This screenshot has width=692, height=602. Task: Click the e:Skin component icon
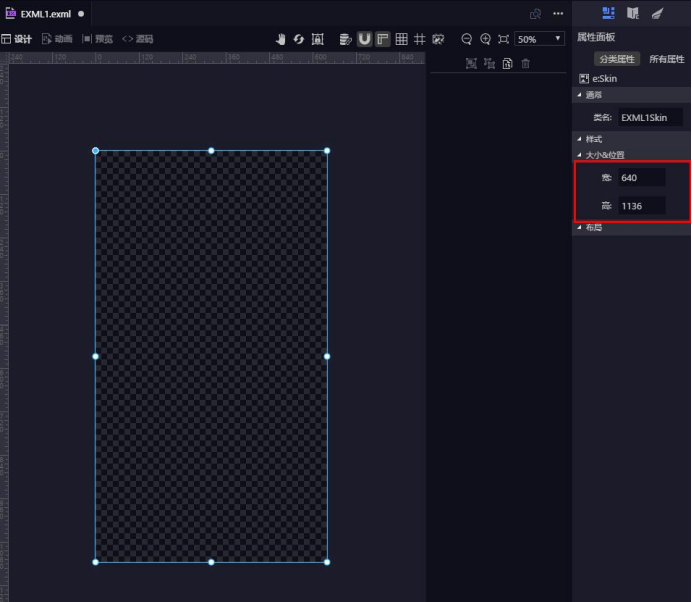(x=584, y=79)
